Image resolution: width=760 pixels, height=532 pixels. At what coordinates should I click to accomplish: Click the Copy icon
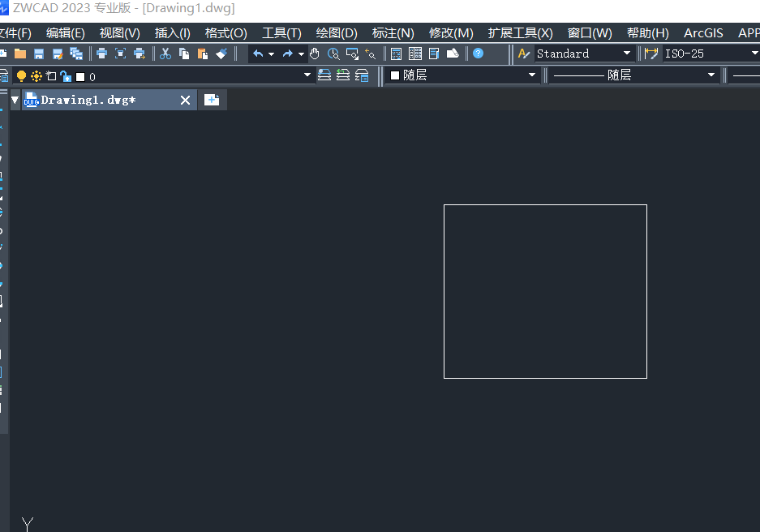[x=184, y=54]
